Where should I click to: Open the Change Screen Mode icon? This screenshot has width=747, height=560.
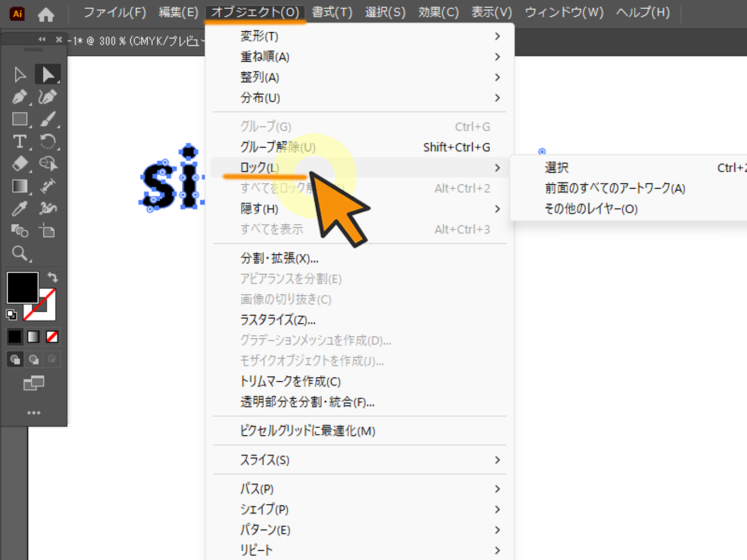(x=33, y=383)
